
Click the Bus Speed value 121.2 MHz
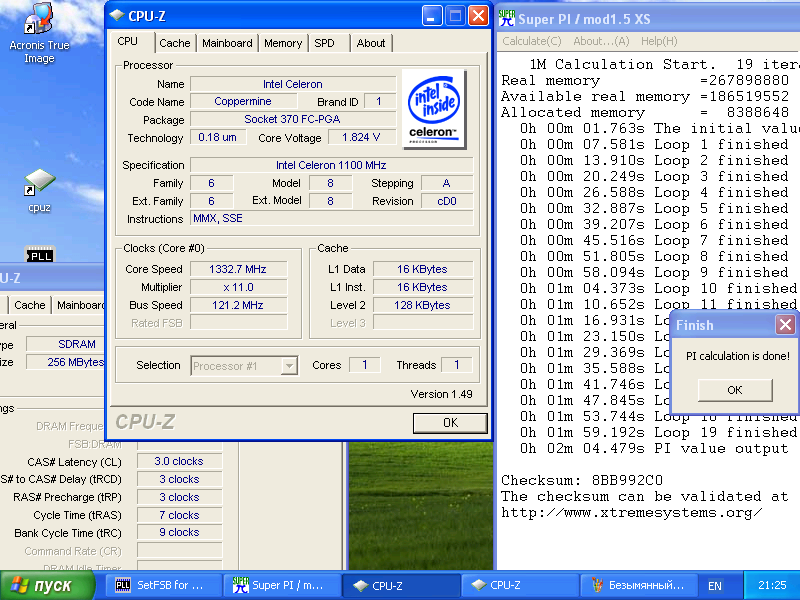(238, 305)
